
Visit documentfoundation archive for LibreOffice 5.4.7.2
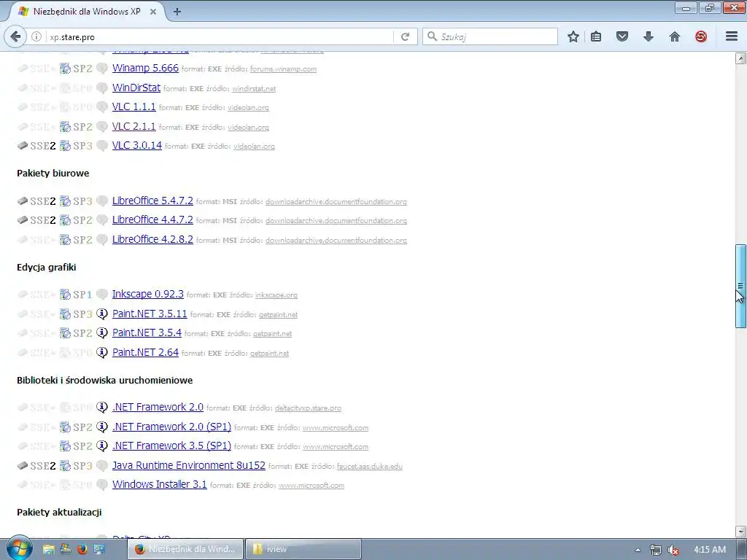click(336, 202)
